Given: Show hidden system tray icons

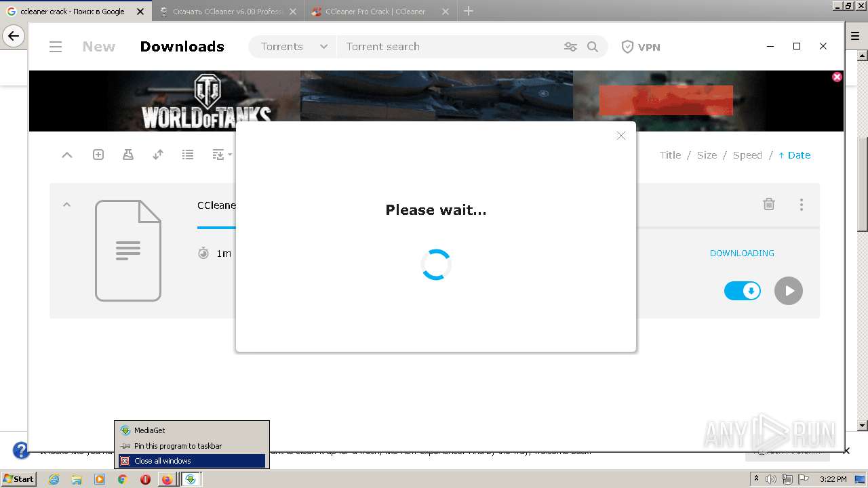Looking at the screenshot, I should [756, 479].
